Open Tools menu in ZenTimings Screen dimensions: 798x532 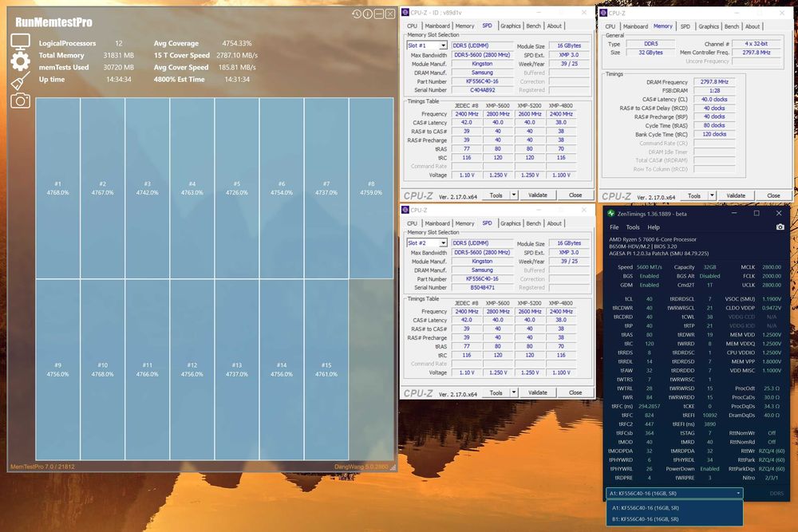point(633,227)
